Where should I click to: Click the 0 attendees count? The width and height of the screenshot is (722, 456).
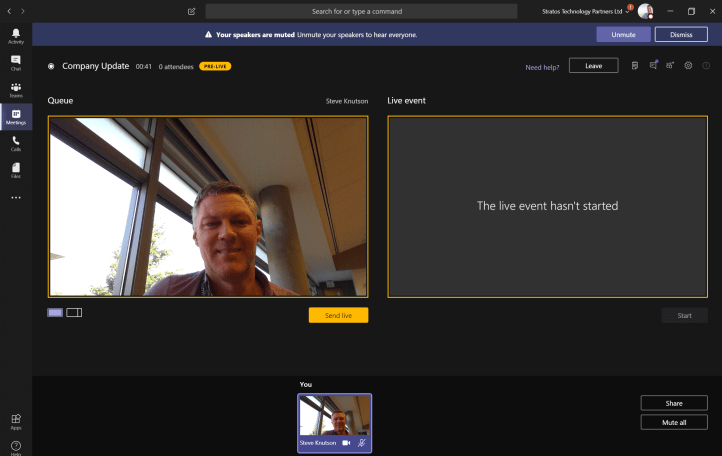(176, 67)
